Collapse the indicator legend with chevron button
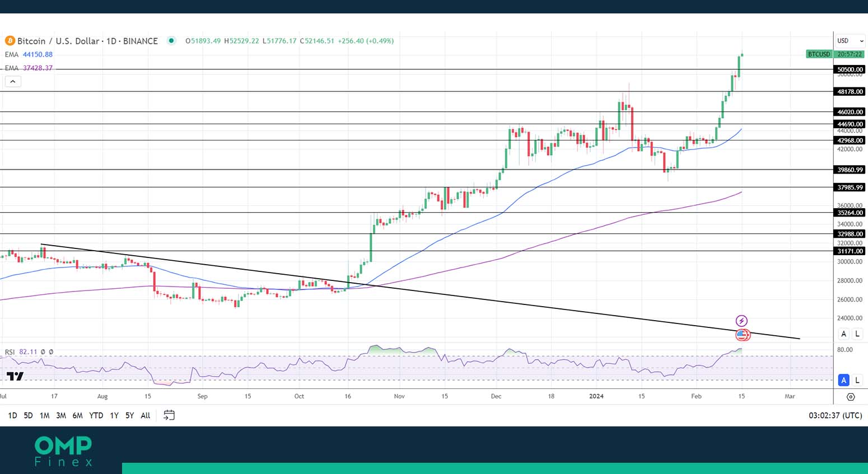This screenshot has height=474, width=868. pos(13,82)
